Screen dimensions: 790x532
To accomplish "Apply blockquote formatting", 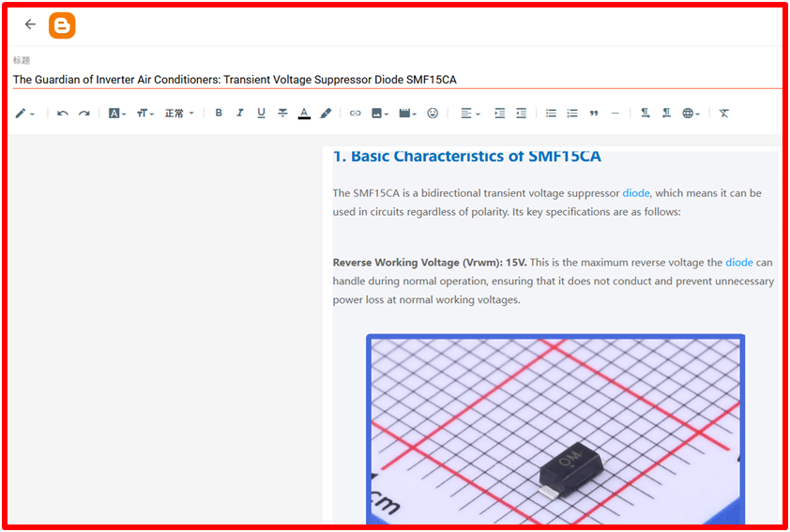I will [594, 114].
